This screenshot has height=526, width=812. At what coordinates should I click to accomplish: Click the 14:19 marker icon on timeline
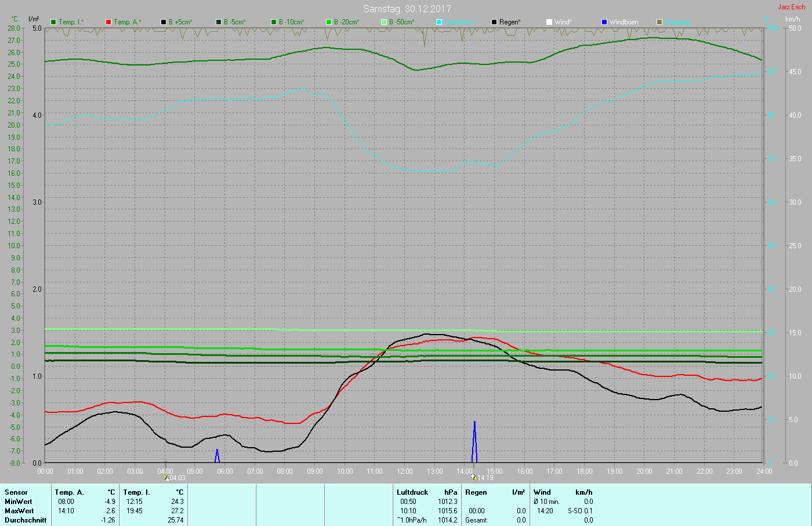click(x=474, y=478)
